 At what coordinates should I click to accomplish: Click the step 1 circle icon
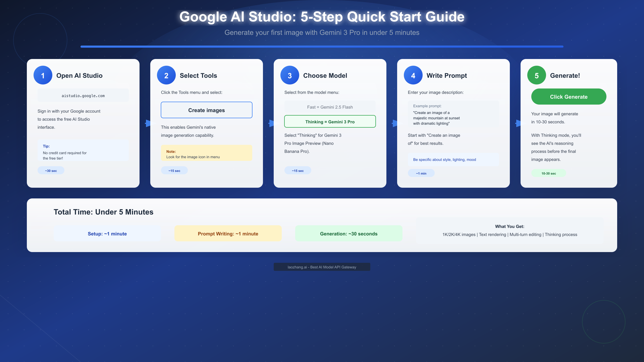coord(43,75)
